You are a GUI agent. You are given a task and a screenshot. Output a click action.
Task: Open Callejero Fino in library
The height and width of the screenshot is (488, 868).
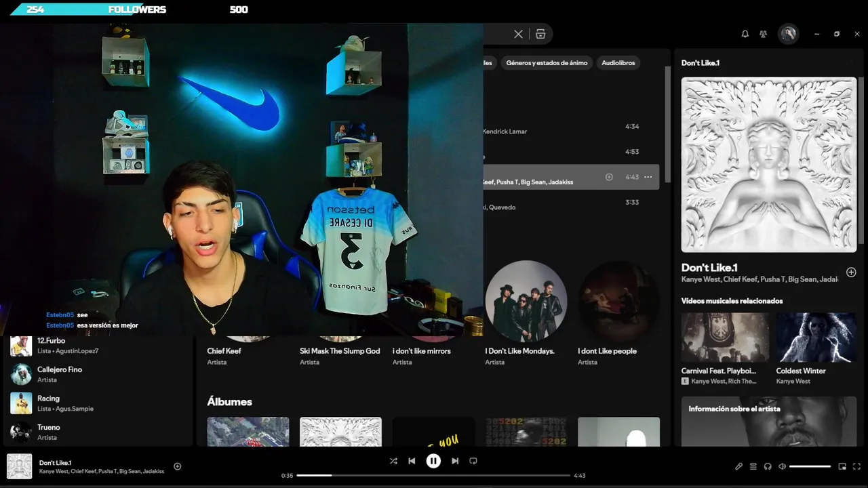point(98,374)
